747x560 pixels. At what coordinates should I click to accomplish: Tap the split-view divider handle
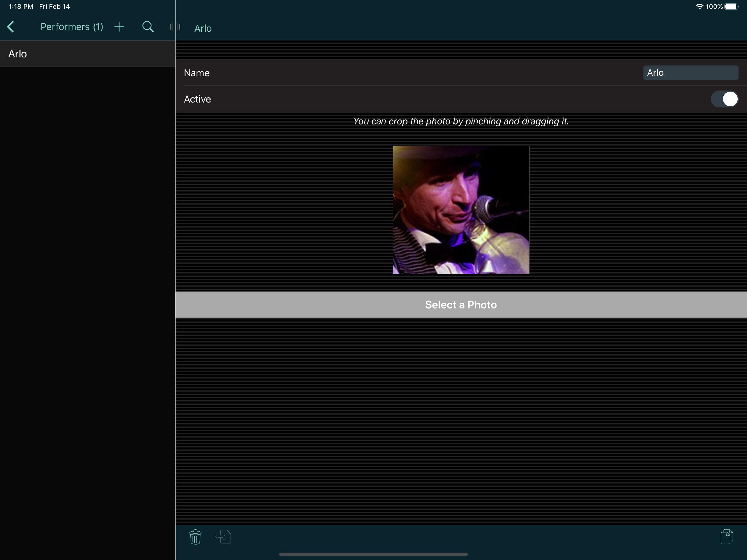pyautogui.click(x=175, y=27)
